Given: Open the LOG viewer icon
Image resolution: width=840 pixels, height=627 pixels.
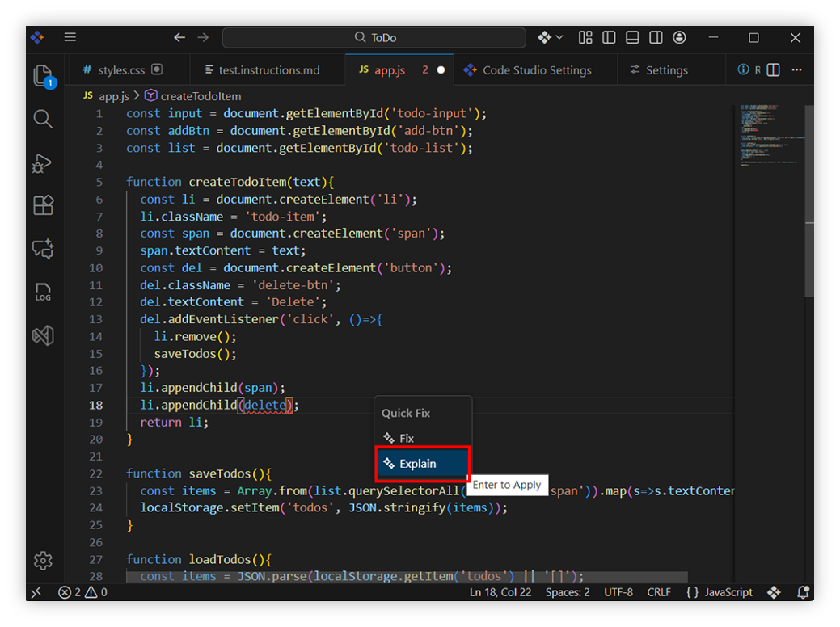Looking at the screenshot, I should pos(43,292).
